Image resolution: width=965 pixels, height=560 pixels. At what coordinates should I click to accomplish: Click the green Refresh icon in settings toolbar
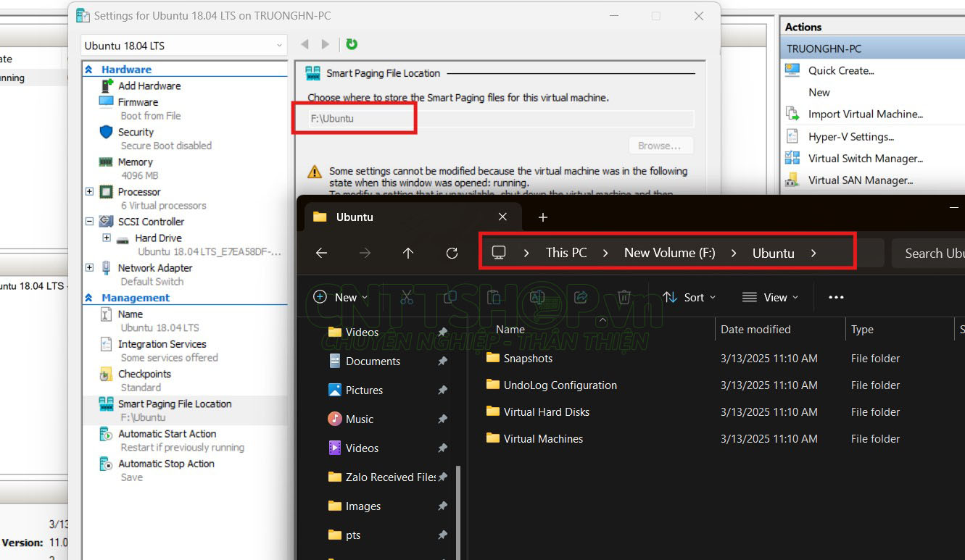[x=352, y=44]
